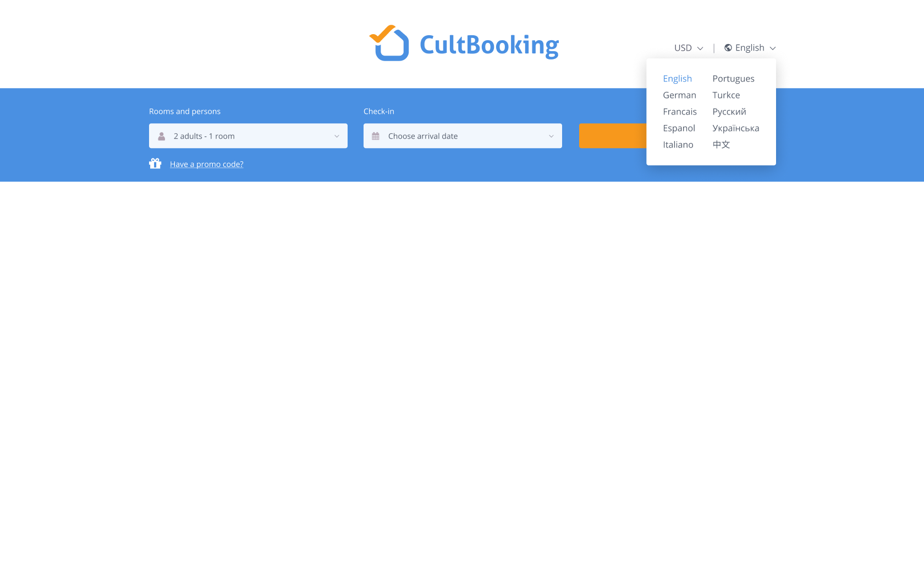Choose Portugues as active language
The width and height of the screenshot is (924, 578).
(733, 78)
